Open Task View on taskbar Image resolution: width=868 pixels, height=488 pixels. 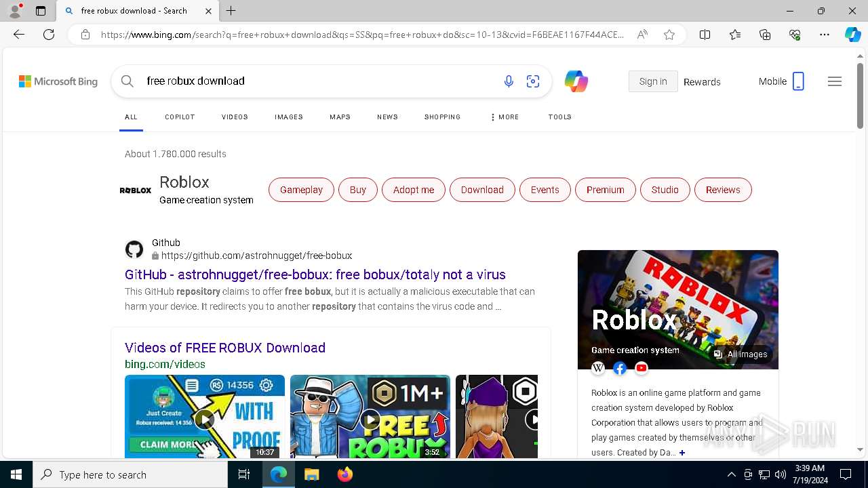tap(244, 474)
